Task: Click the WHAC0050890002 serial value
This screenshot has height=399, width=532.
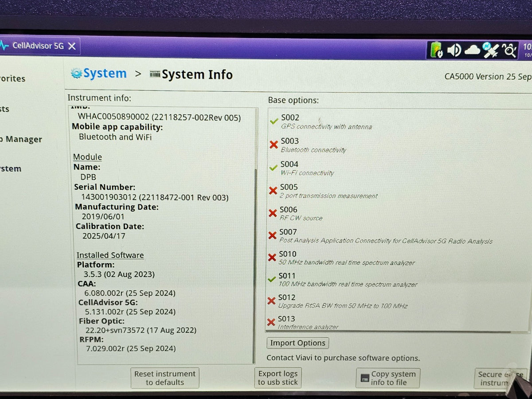Action: (x=160, y=117)
